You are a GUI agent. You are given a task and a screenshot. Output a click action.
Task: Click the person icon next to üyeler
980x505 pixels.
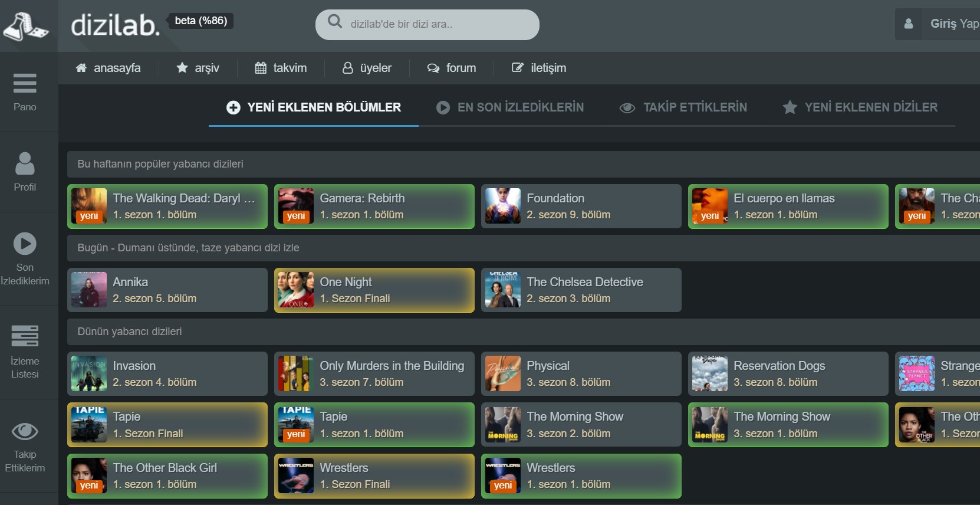coord(348,68)
